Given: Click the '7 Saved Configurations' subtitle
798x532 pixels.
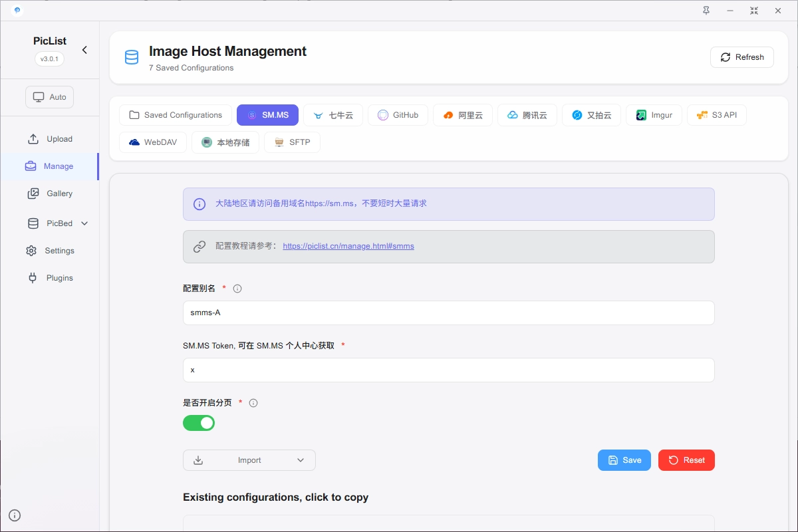Looking at the screenshot, I should click(192, 68).
